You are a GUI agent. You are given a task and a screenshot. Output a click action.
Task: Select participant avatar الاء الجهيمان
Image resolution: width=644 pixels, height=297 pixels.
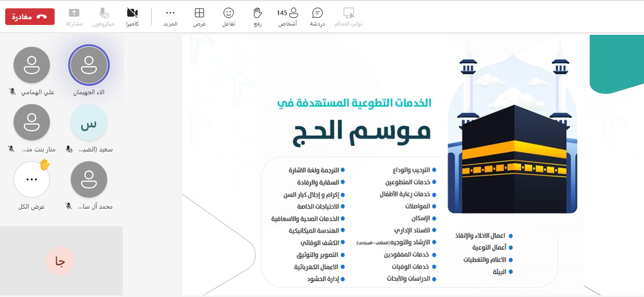(x=89, y=65)
